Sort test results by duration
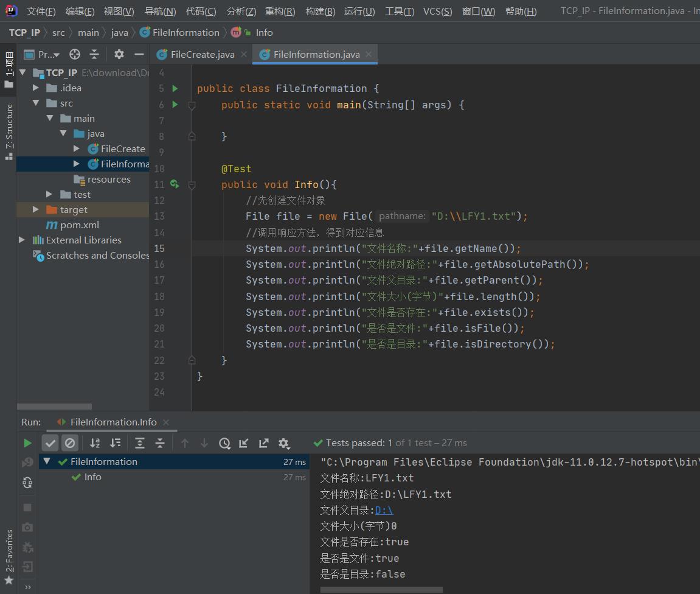The width and height of the screenshot is (700, 594). (x=115, y=443)
